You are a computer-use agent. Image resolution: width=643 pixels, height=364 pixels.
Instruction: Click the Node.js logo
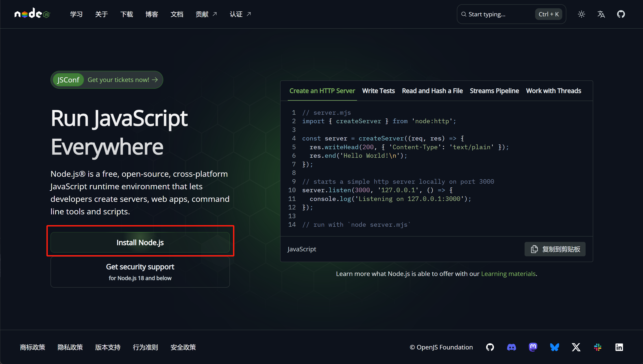pyautogui.click(x=32, y=13)
